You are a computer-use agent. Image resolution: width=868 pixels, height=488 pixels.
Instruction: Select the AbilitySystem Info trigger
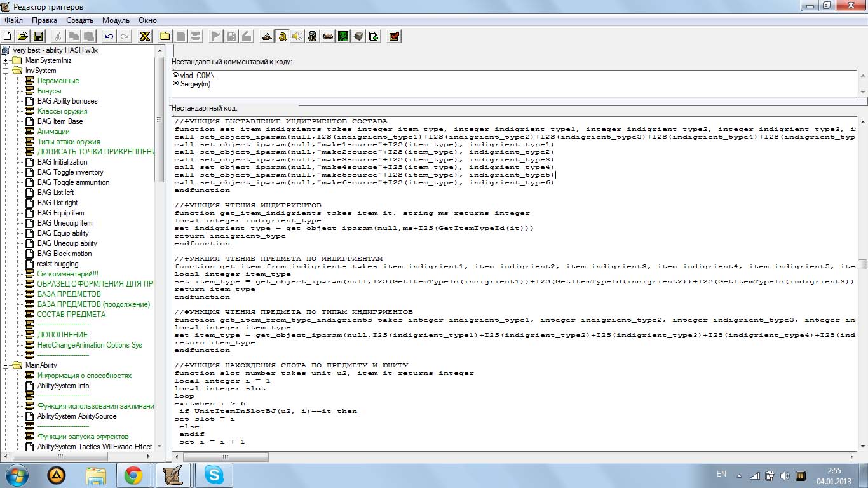(63, 386)
